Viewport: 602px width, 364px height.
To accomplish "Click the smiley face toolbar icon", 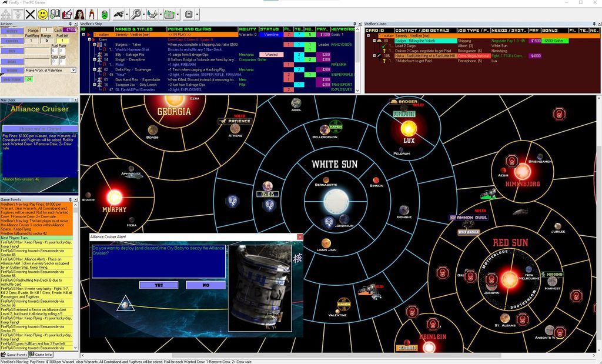I will (42, 14).
